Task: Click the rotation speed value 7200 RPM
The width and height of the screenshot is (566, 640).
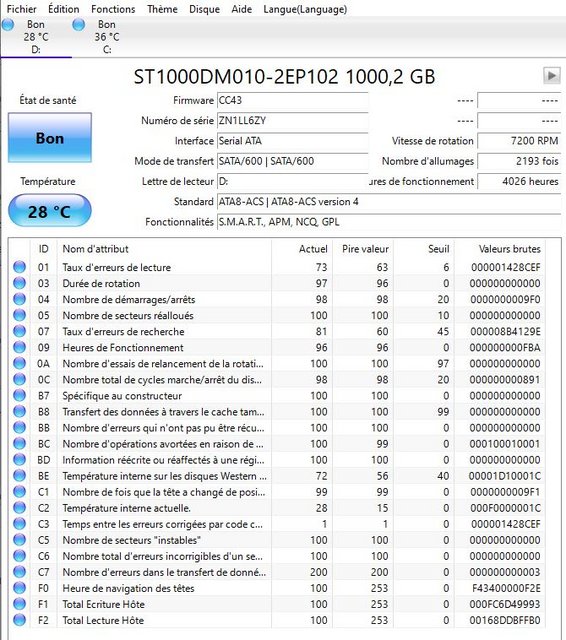Action: [x=519, y=141]
